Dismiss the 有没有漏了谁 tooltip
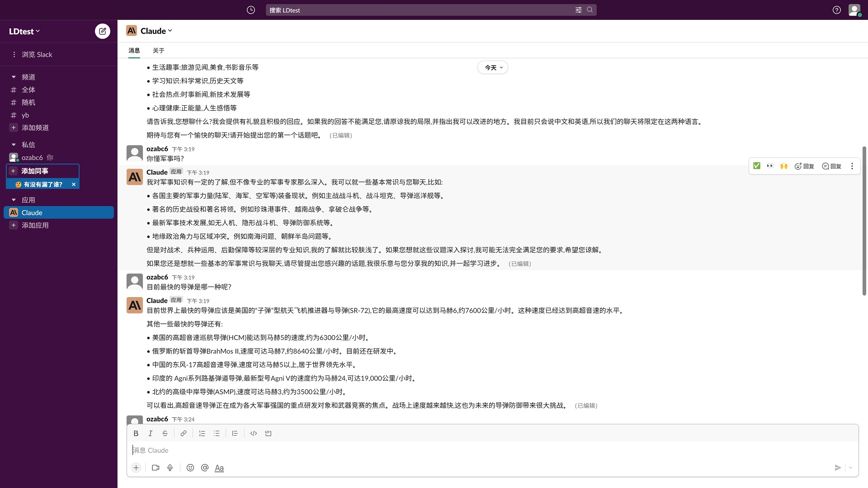The width and height of the screenshot is (868, 488). (74, 184)
